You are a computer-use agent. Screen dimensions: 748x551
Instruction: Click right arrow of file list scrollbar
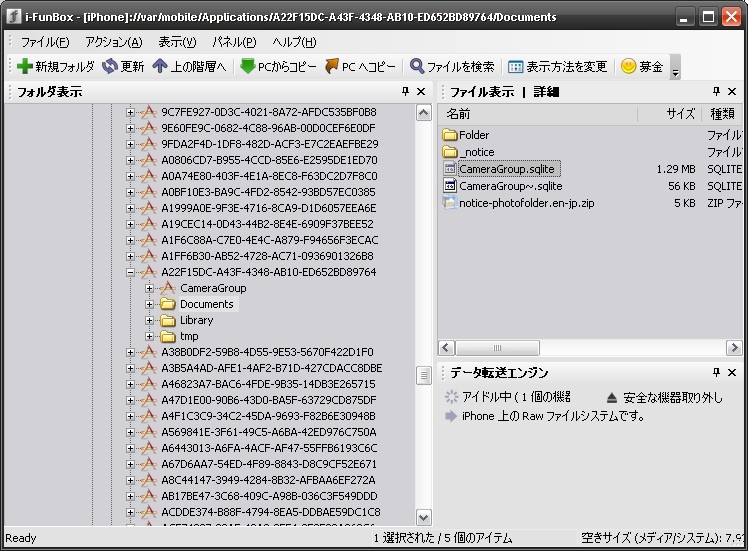point(734,347)
